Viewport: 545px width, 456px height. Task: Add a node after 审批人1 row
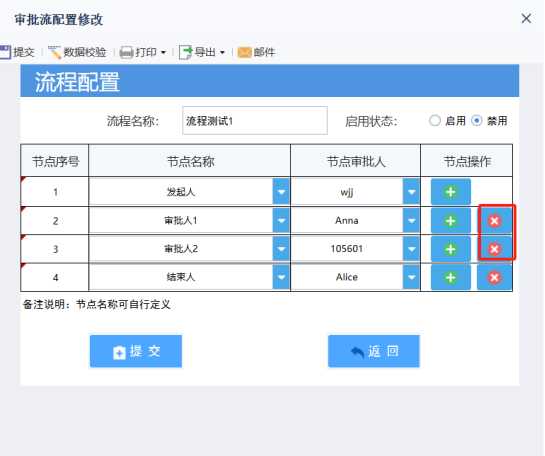pyautogui.click(x=450, y=221)
